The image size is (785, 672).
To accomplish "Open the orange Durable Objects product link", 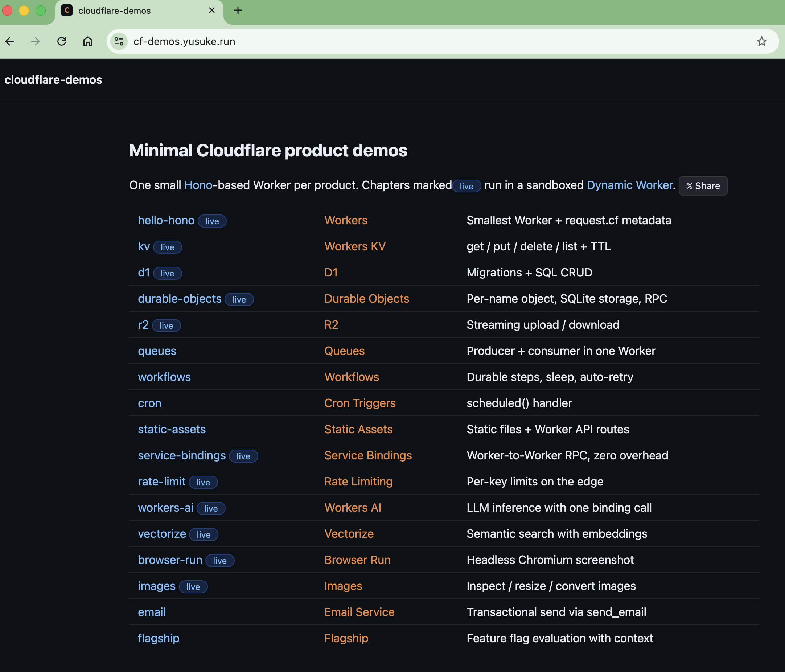I will point(367,299).
